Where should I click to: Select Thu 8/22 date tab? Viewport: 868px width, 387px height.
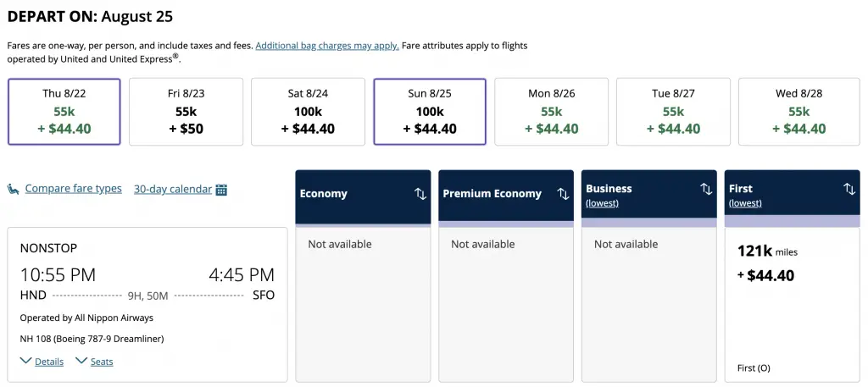[x=64, y=111]
